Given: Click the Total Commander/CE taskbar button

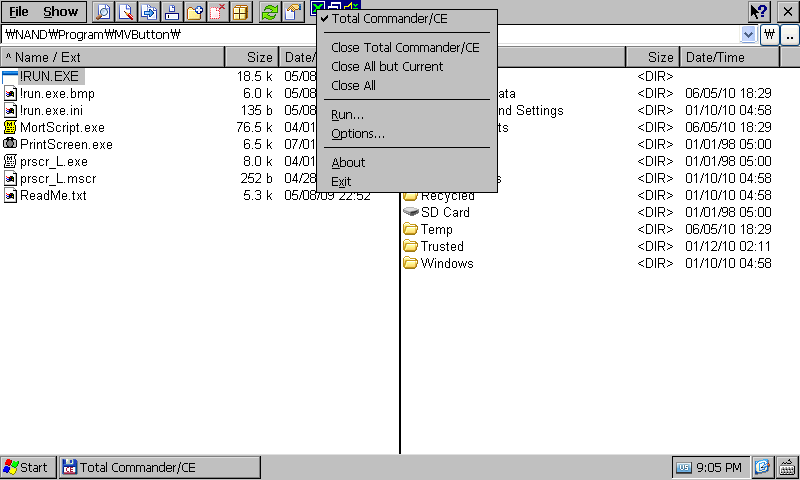Looking at the screenshot, I should pos(160,467).
